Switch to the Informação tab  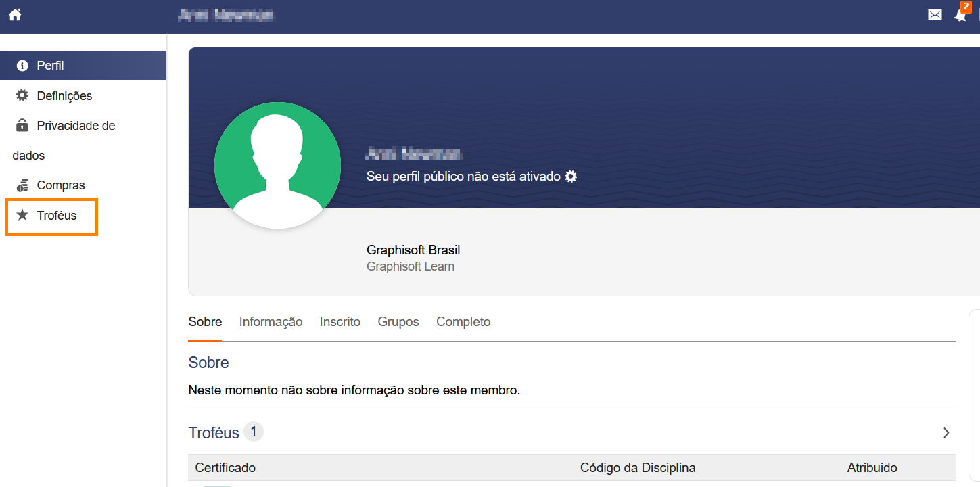coord(271,322)
